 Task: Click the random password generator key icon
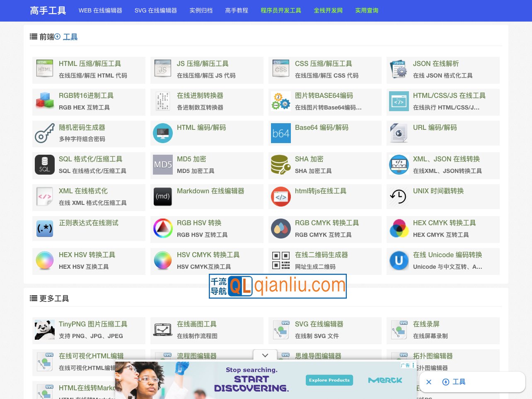[45, 133]
